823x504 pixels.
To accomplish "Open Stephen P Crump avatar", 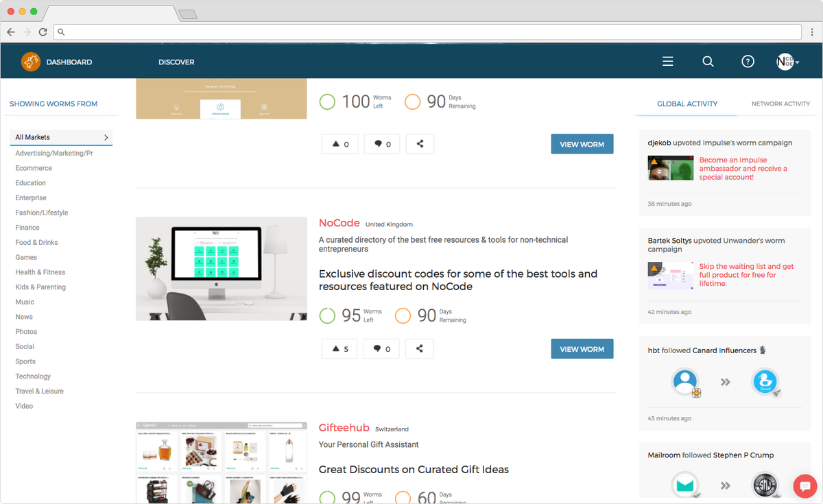I will tap(765, 485).
